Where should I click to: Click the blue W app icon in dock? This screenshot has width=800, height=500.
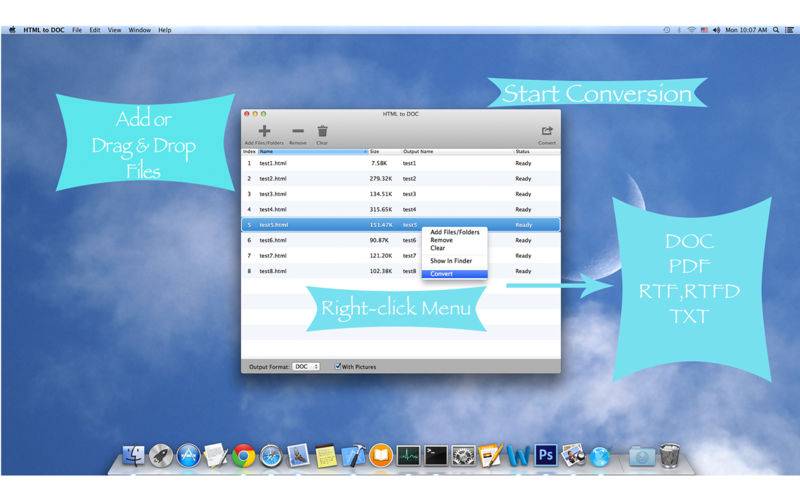point(518,456)
